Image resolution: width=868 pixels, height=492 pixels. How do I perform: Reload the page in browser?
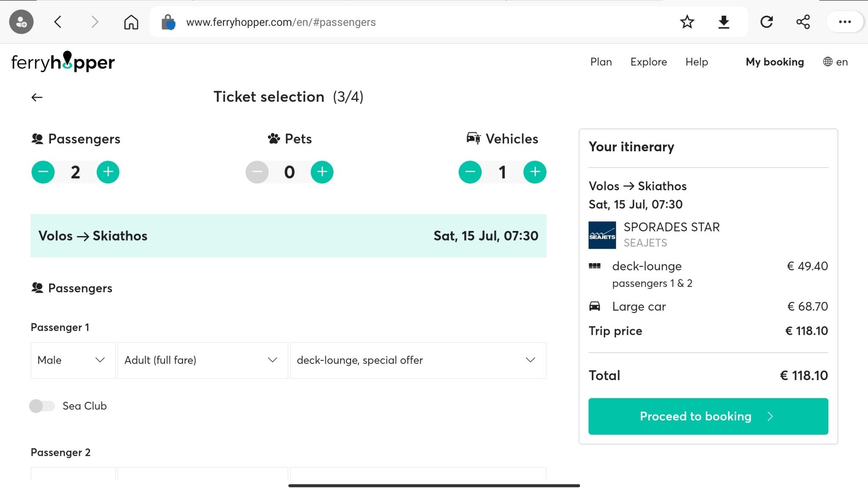pyautogui.click(x=766, y=22)
